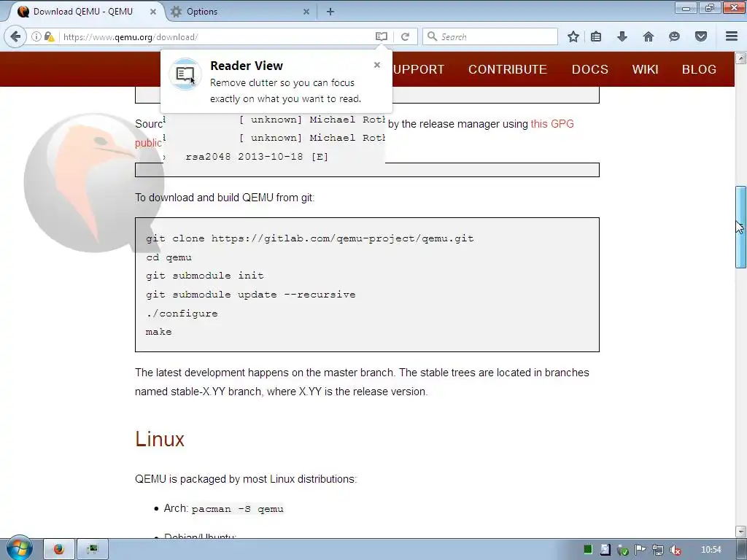The height and width of the screenshot is (560, 747).
Task: Click the 'rsa2048 2013-10-18 [E]' text
Action: pos(257,157)
